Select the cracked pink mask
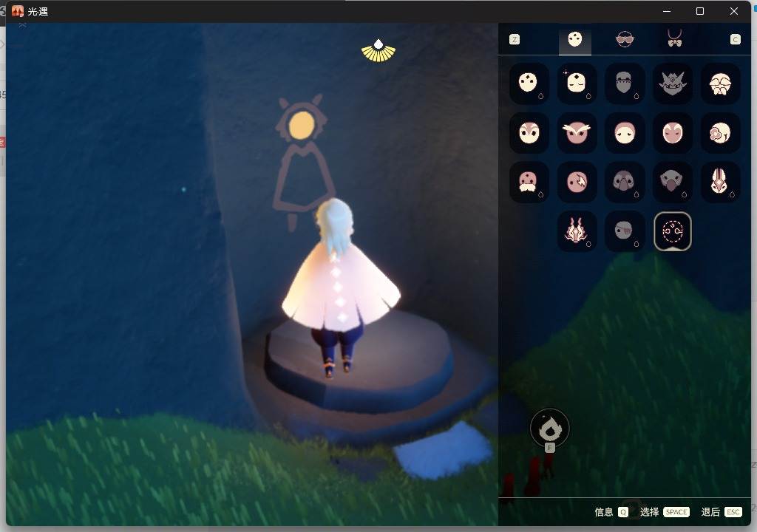 [x=577, y=182]
